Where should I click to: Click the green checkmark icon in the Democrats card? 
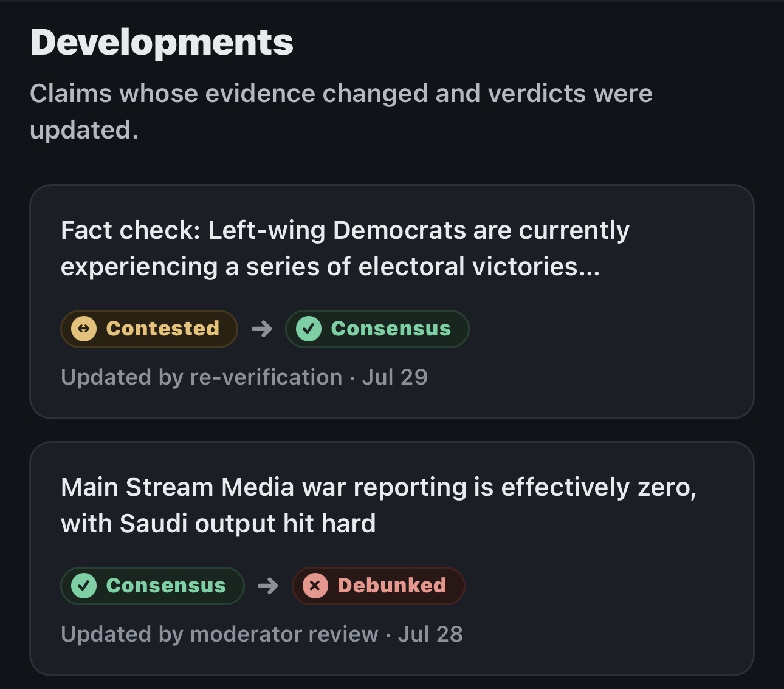[x=309, y=329]
